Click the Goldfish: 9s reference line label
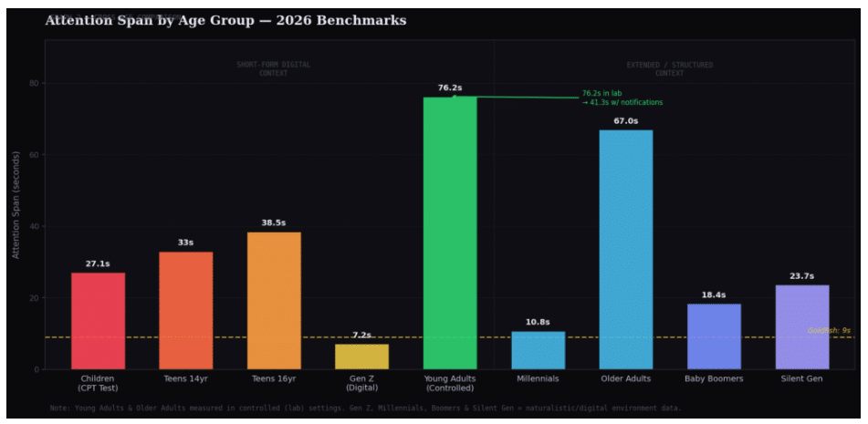The height and width of the screenshot is (424, 868). click(x=829, y=330)
